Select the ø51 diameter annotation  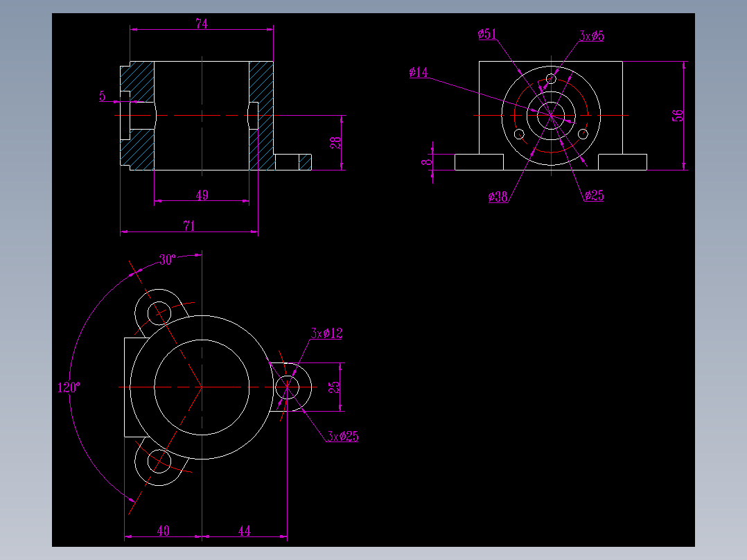click(x=487, y=35)
